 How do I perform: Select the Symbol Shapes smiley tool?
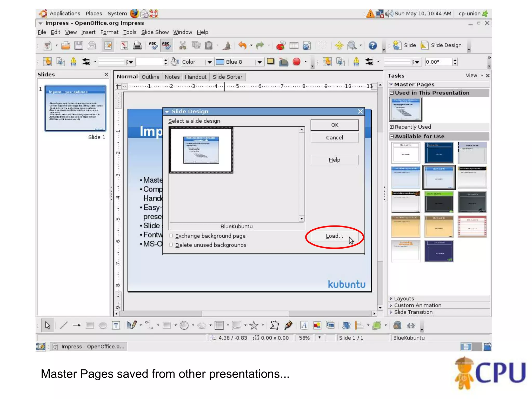184,325
